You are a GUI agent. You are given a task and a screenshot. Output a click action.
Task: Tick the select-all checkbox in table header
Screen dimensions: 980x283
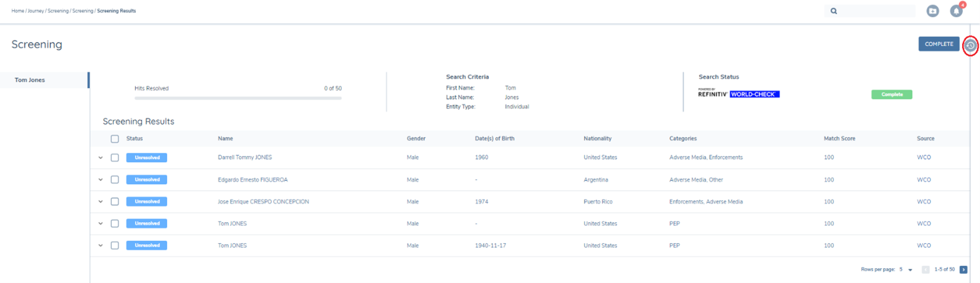click(115, 139)
